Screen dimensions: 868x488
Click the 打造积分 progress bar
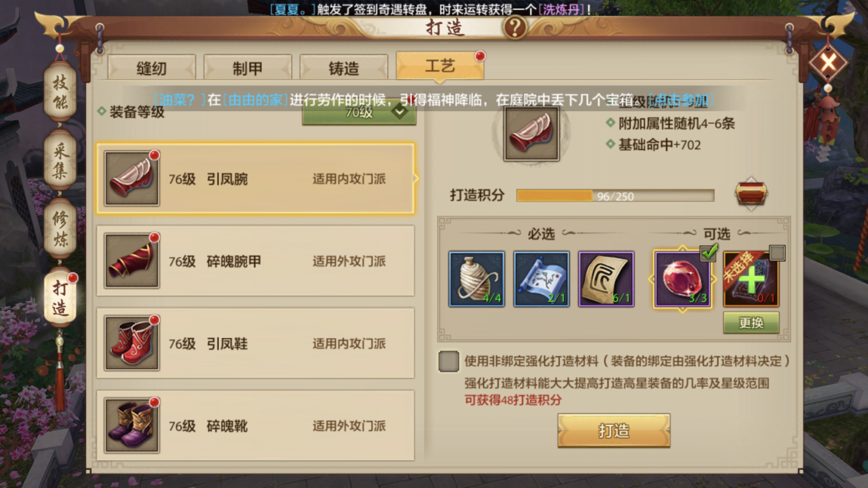tap(615, 195)
